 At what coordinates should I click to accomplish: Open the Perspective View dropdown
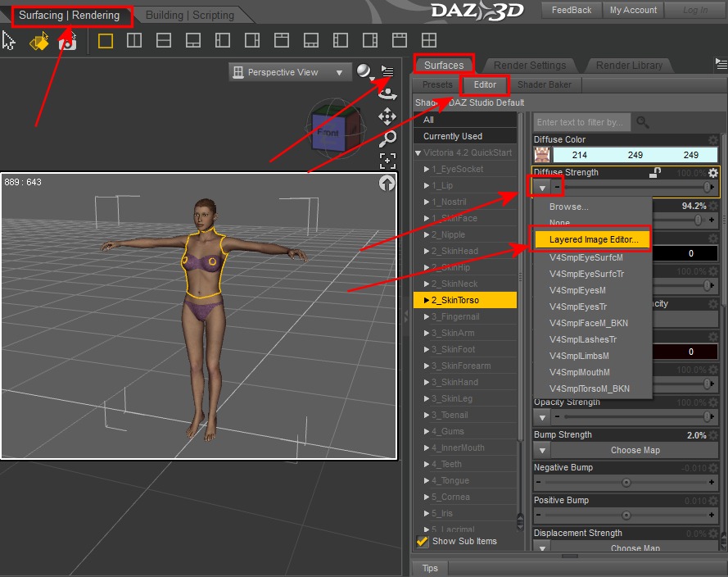pyautogui.click(x=288, y=72)
